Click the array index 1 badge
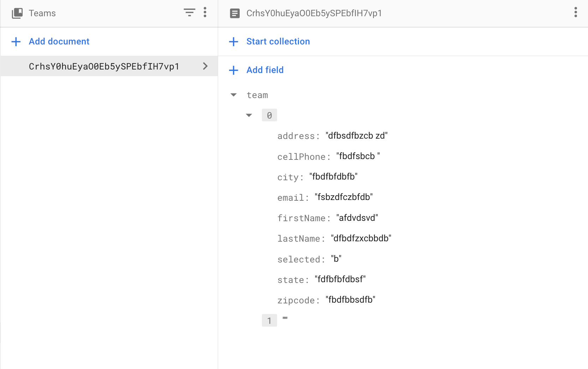Viewport: 588px width, 369px height. (269, 321)
